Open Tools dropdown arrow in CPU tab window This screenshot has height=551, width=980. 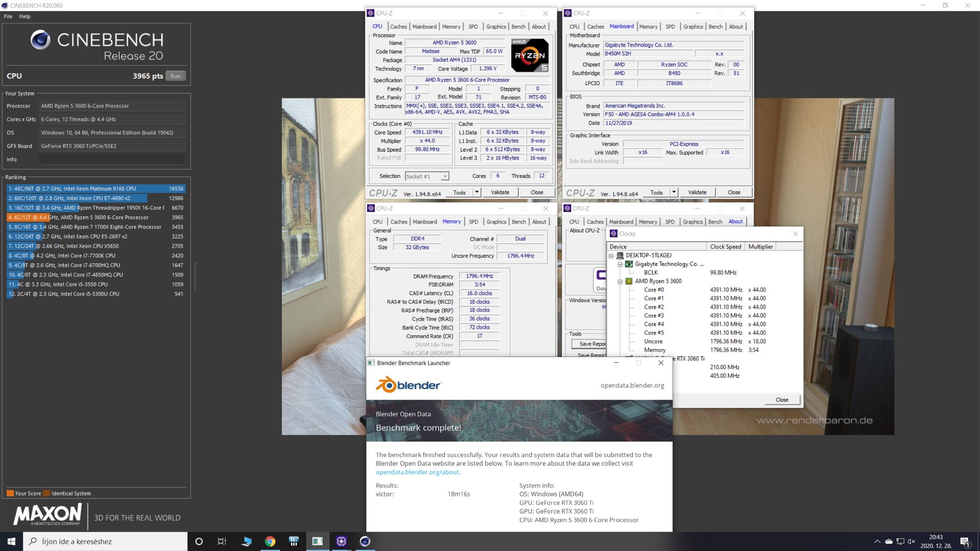[477, 192]
